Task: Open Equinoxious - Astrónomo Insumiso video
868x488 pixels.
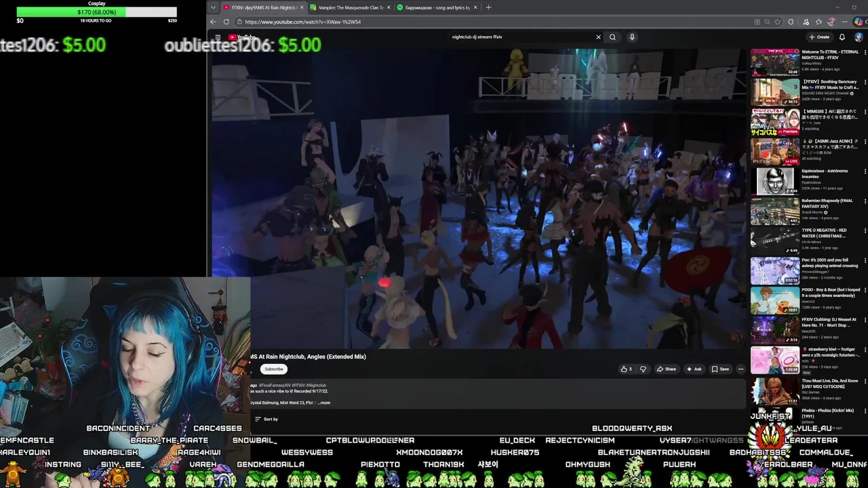Action: (775, 182)
